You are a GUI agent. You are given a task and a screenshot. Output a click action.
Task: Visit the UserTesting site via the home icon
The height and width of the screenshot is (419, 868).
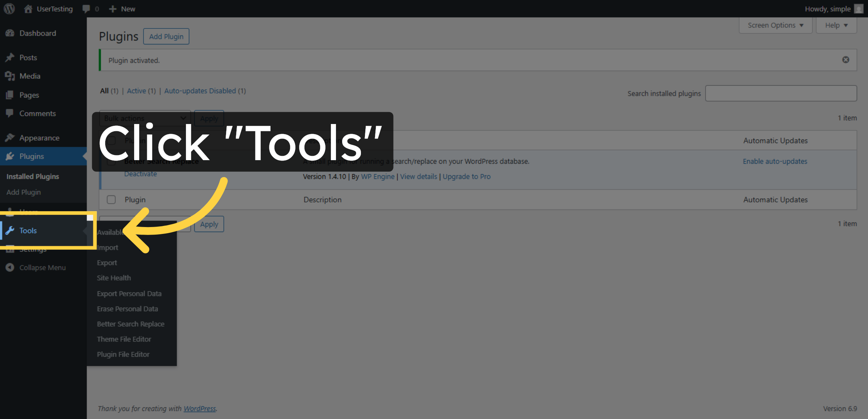click(28, 9)
